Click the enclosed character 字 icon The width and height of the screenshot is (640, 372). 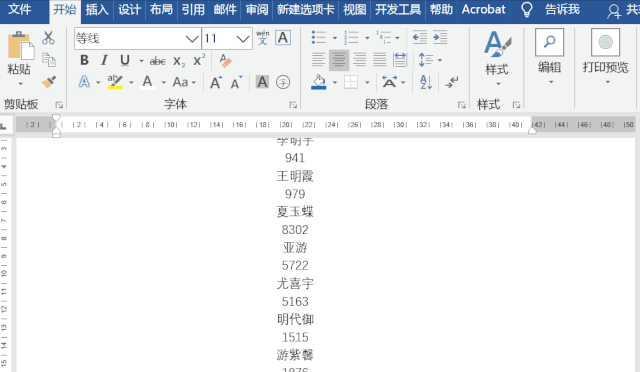point(283,82)
